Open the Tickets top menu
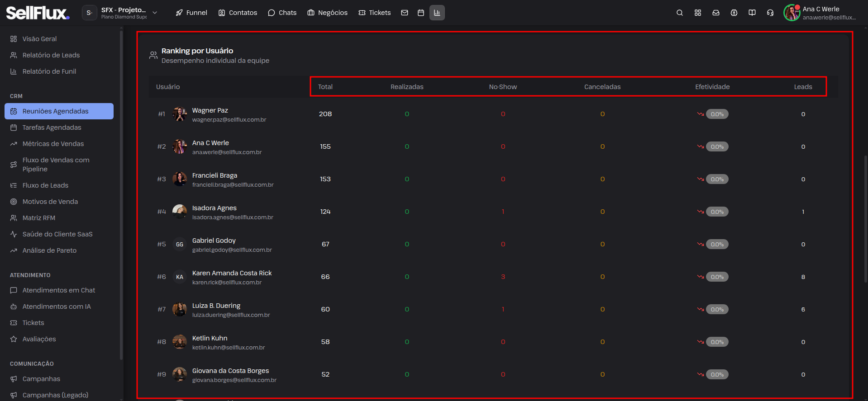This screenshot has height=401, width=868. pyautogui.click(x=375, y=13)
